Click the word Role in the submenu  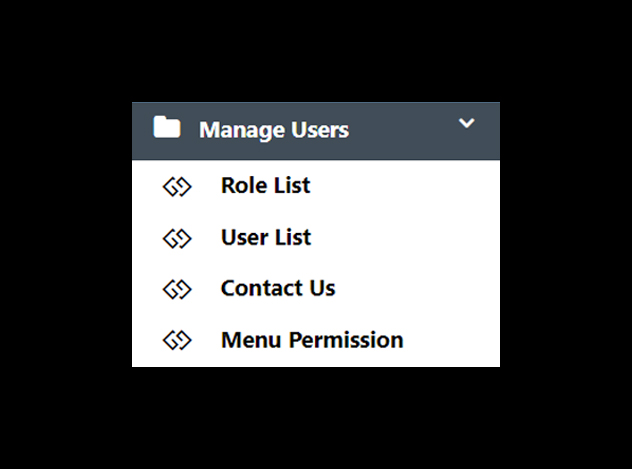[x=243, y=186]
